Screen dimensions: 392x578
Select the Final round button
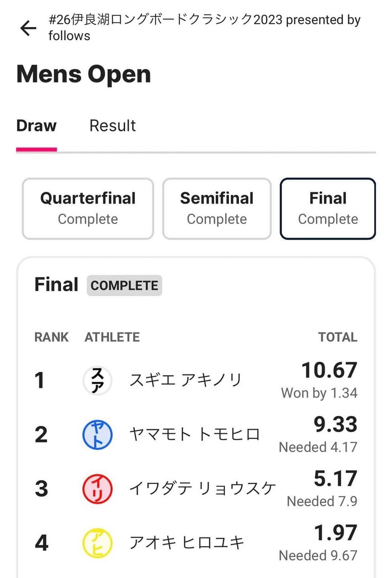coord(328,208)
